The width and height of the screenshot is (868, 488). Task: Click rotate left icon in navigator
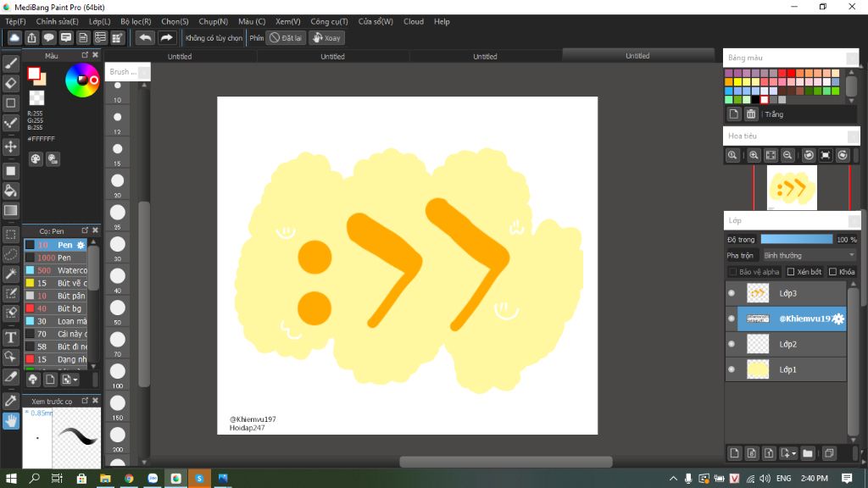(x=809, y=156)
